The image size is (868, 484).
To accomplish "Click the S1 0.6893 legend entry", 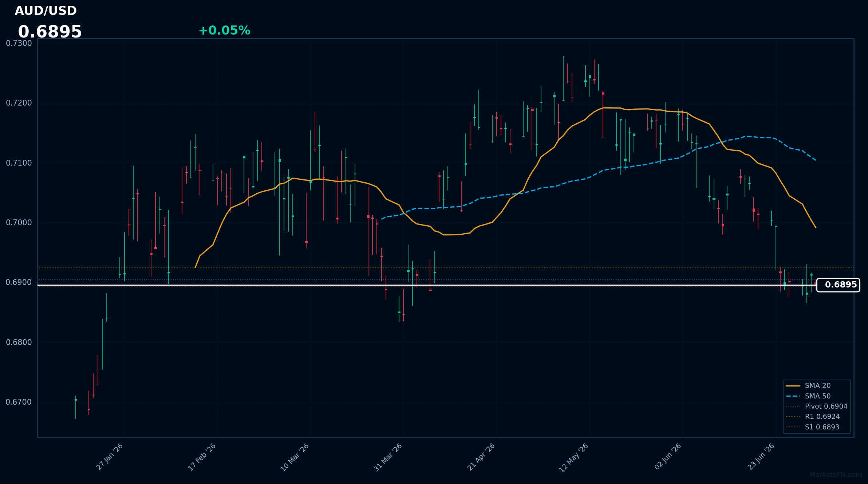I will click(813, 427).
